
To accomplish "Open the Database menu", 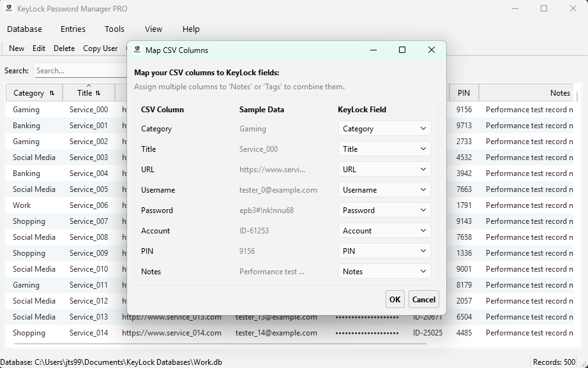I will pyautogui.click(x=24, y=29).
